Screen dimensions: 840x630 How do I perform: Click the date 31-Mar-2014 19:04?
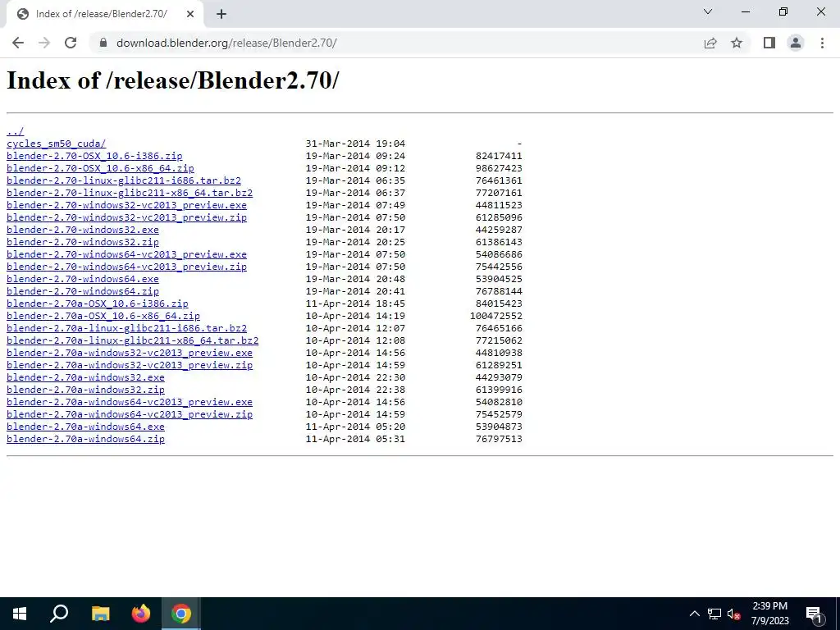pos(355,144)
